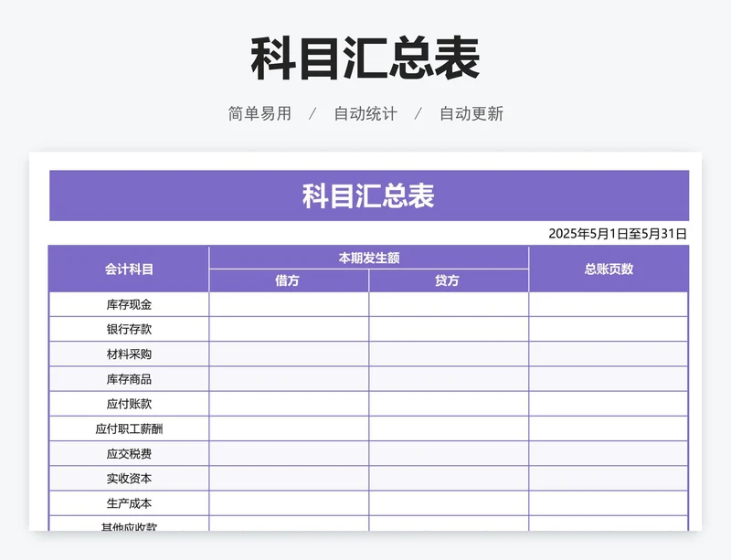The height and width of the screenshot is (560, 731).
Task: Click the 材料采购 row label
Action: [129, 354]
